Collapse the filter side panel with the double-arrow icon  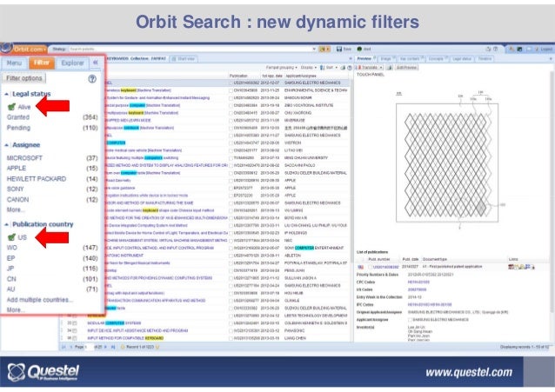(x=95, y=63)
